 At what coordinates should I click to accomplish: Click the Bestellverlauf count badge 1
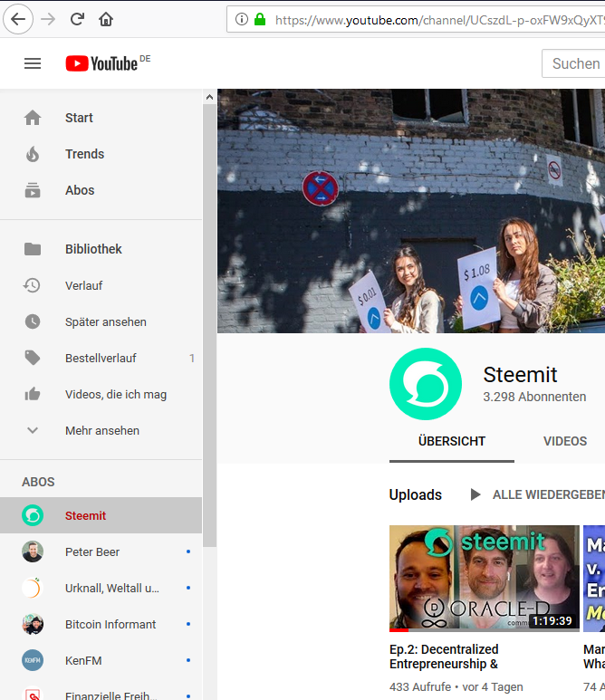click(192, 358)
